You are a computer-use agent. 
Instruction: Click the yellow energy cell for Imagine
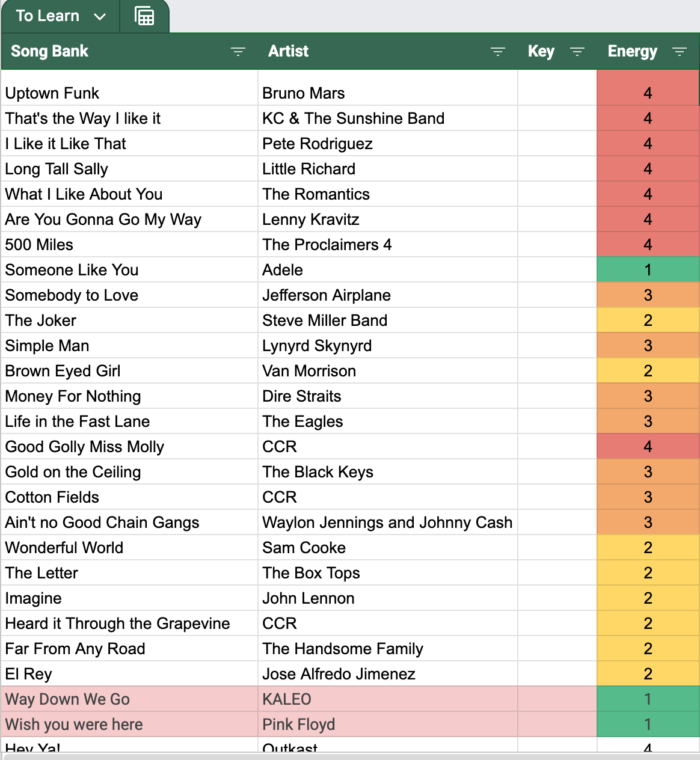pyautogui.click(x=648, y=598)
